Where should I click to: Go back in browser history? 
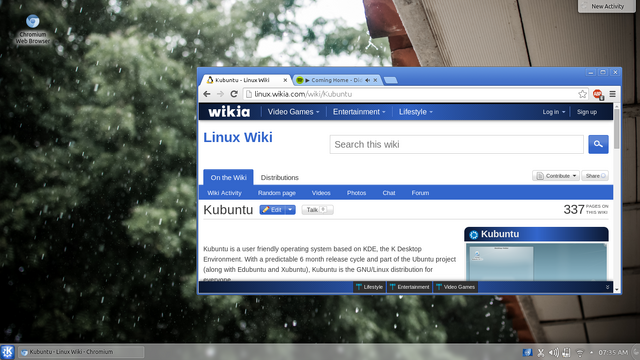pos(207,94)
